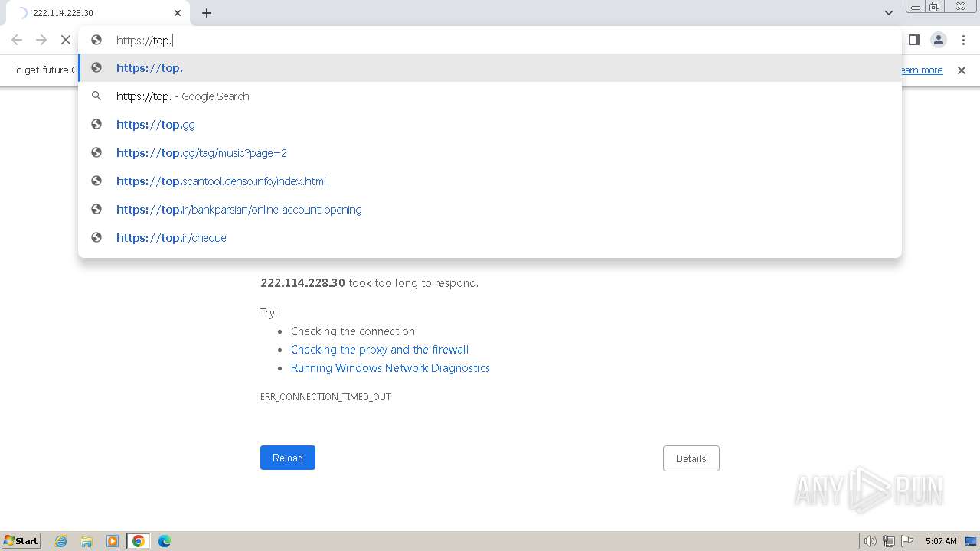The image size is (980, 551).
Task: Select the top.scantool.denso.info suggestion
Action: [490, 181]
